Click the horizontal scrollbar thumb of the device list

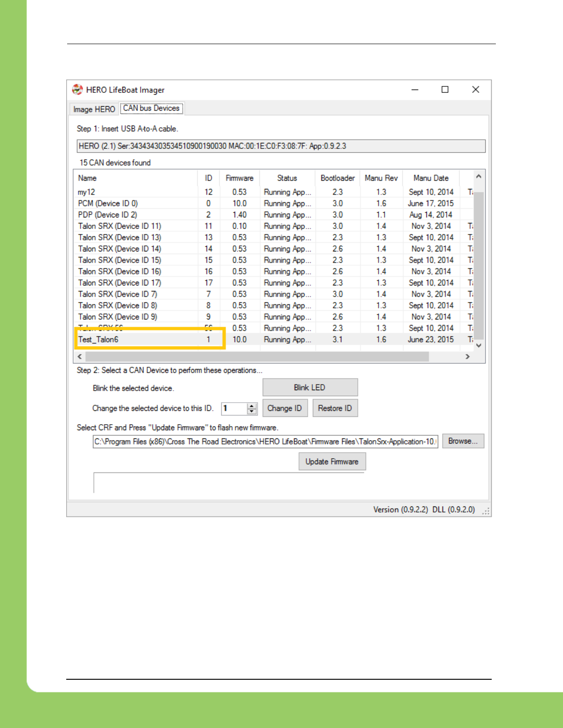[257, 357]
